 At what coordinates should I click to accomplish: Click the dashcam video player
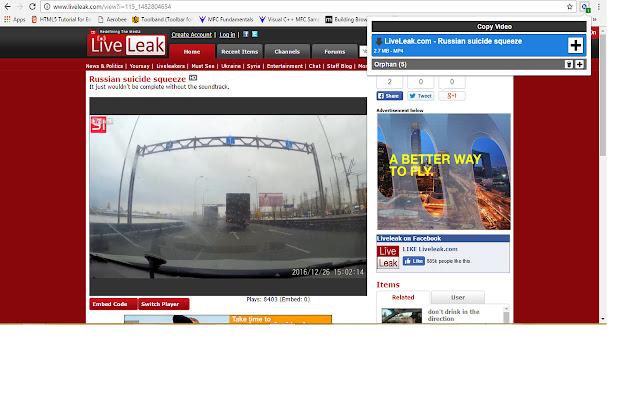click(228, 196)
